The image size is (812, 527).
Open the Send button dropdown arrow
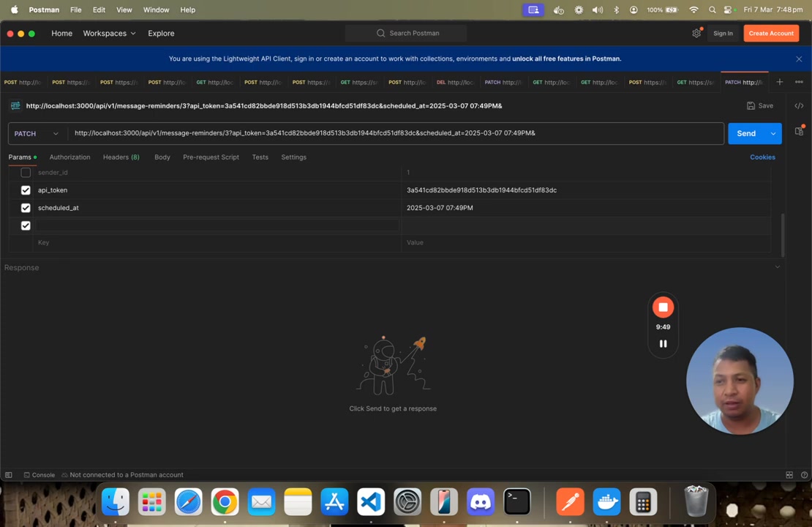772,134
